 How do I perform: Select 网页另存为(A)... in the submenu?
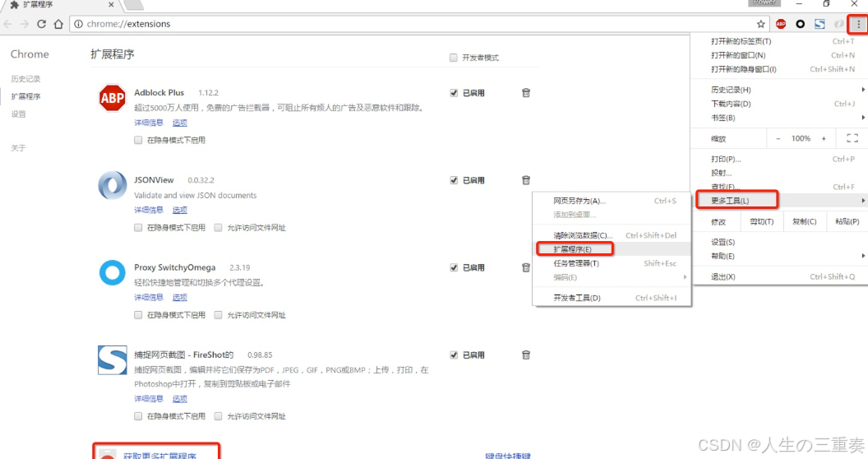[612, 201]
